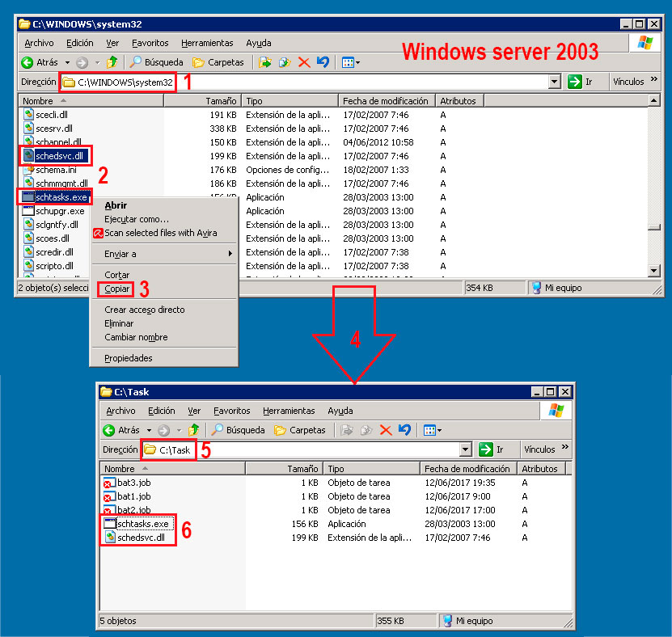Screen dimensions: 672x637
Task: Click the Copy To toolbar icon
Action: 283,62
